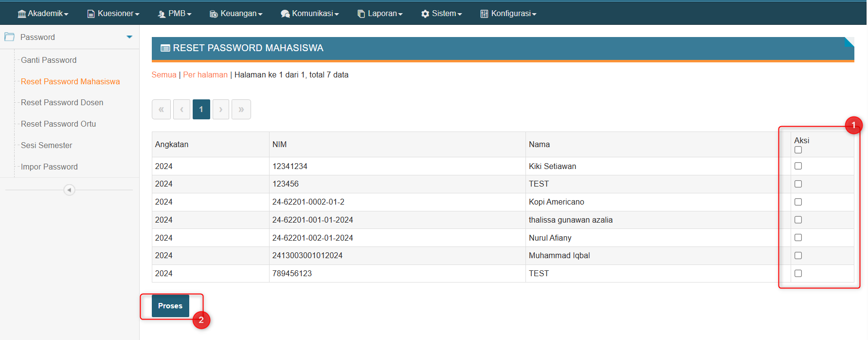Viewport: 868px width, 340px height.
Task: Go to the last page with double-arrow button
Action: pyautogui.click(x=241, y=110)
